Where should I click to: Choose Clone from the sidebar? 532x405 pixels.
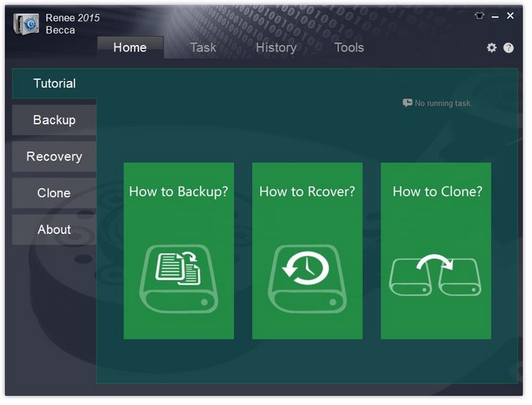[x=54, y=193]
